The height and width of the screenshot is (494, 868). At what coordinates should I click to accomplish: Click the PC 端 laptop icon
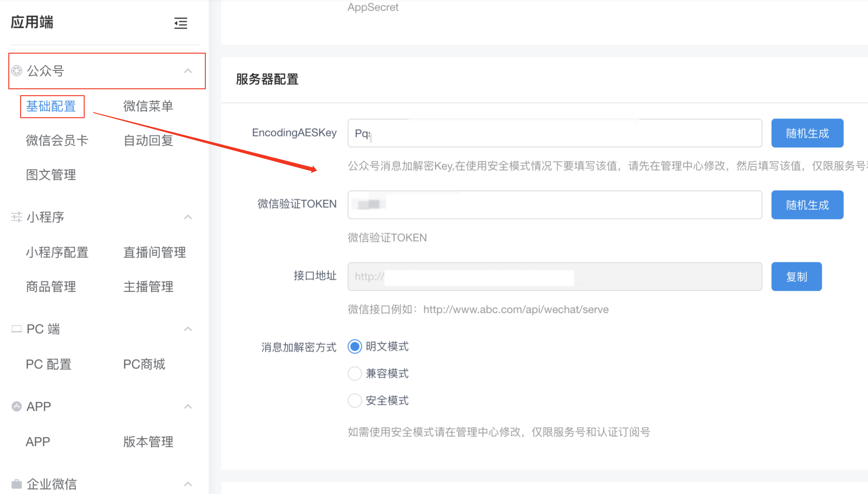click(17, 329)
